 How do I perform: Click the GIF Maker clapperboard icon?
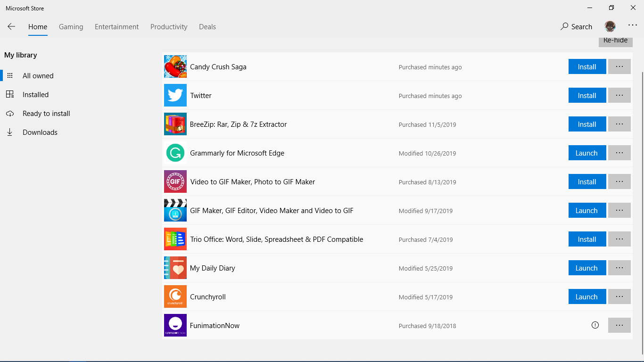pyautogui.click(x=175, y=210)
